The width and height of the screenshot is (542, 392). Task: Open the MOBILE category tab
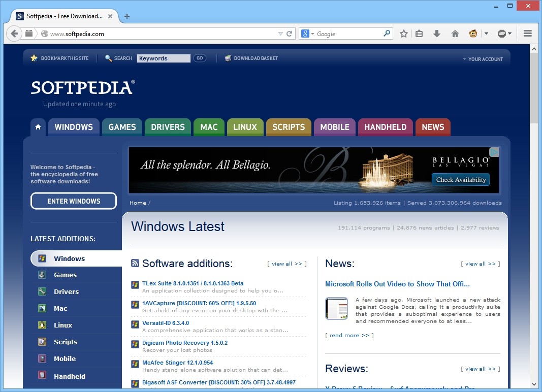point(335,127)
